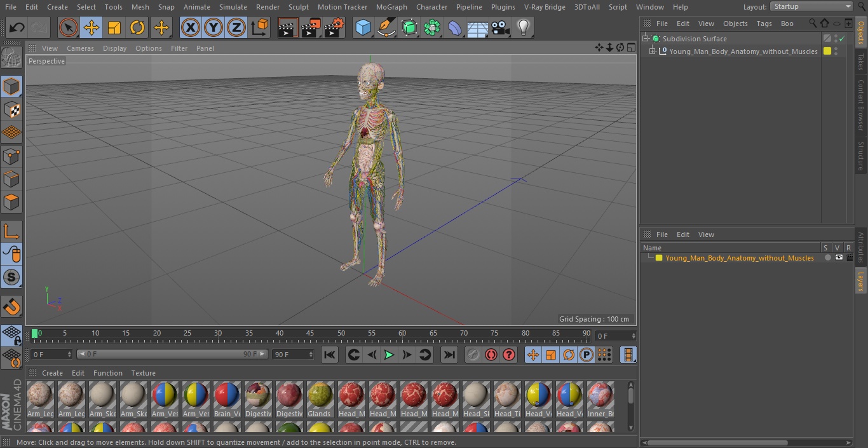This screenshot has height=448, width=868.
Task: Switch the coordinate system icon
Action: point(260,27)
